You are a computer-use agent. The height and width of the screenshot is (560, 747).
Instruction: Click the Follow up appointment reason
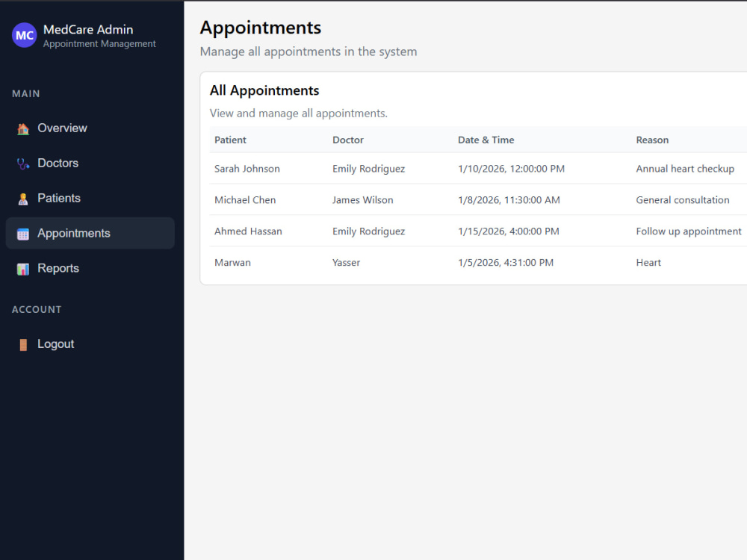pos(689,232)
